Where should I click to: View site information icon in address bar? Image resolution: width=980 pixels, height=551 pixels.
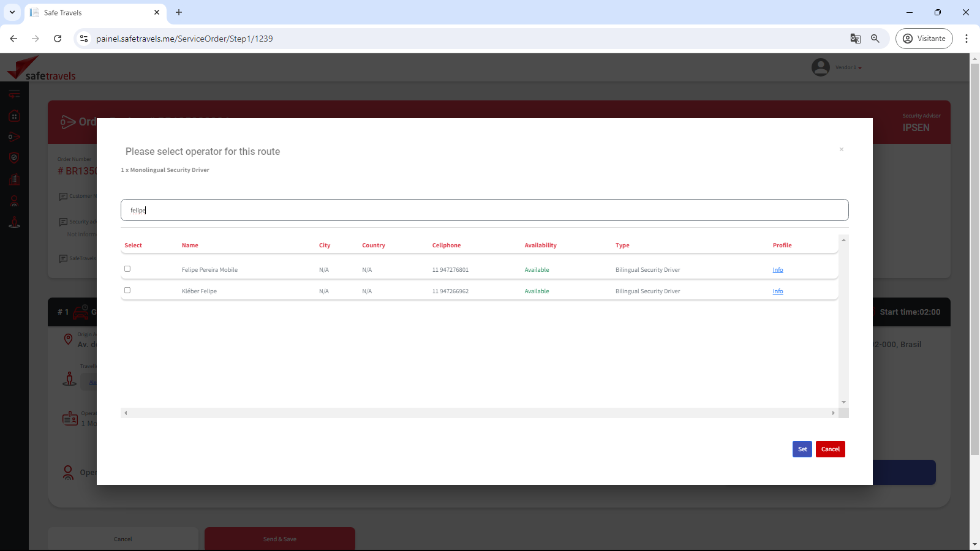point(84,39)
